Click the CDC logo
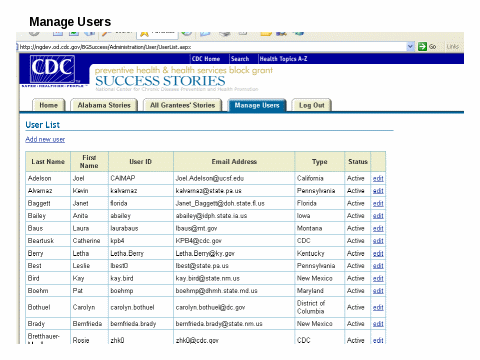The height and width of the screenshot is (360, 480). [52, 69]
